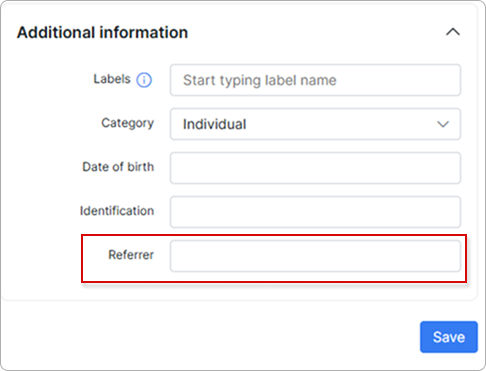
Task: Click the Category field label
Action: coord(128,123)
